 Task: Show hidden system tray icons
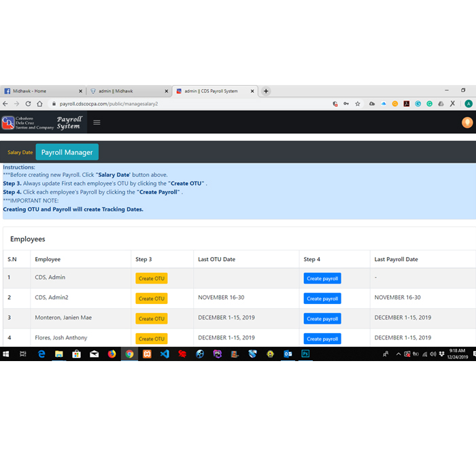(398, 354)
